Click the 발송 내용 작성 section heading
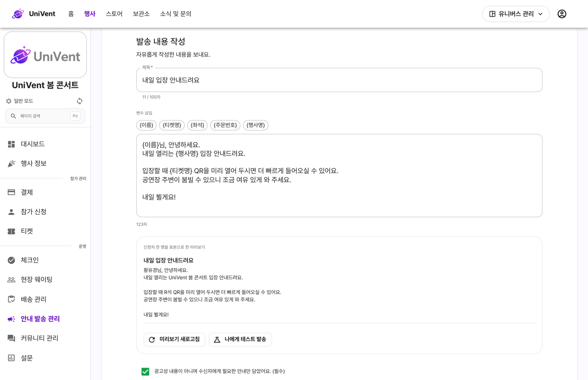Image resolution: width=588 pixels, height=380 pixels. (x=161, y=41)
